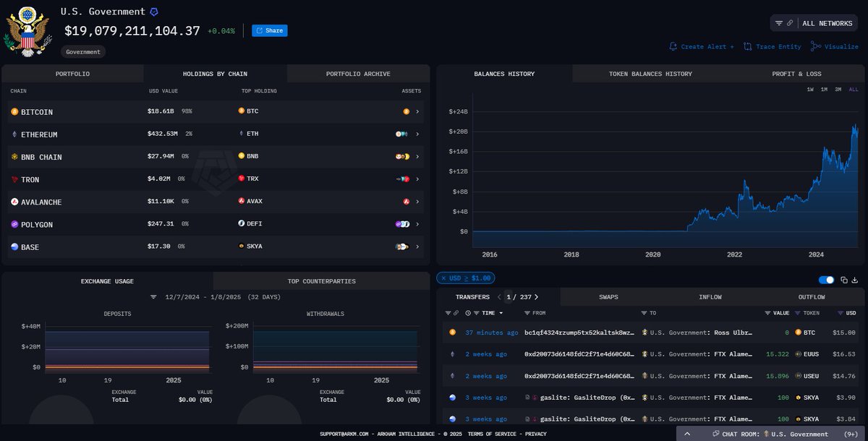This screenshot has height=441, width=868.
Task: Click the blue Share button
Action: click(x=270, y=30)
